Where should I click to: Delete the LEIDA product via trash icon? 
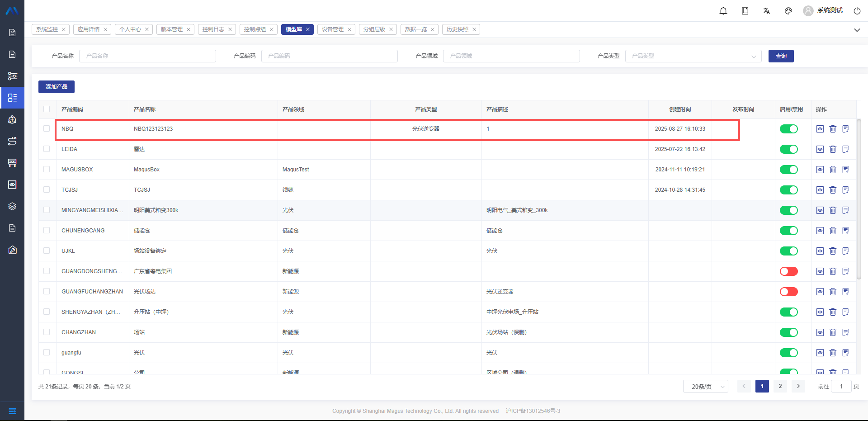click(x=833, y=149)
